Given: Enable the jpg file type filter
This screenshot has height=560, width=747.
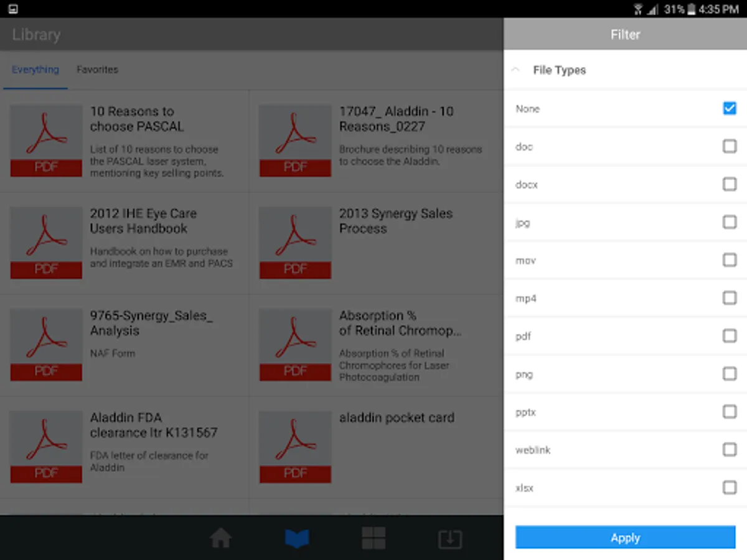Looking at the screenshot, I should pos(730,222).
